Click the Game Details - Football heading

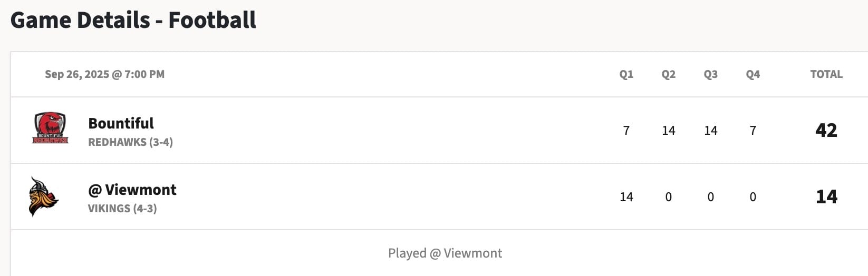(133, 20)
